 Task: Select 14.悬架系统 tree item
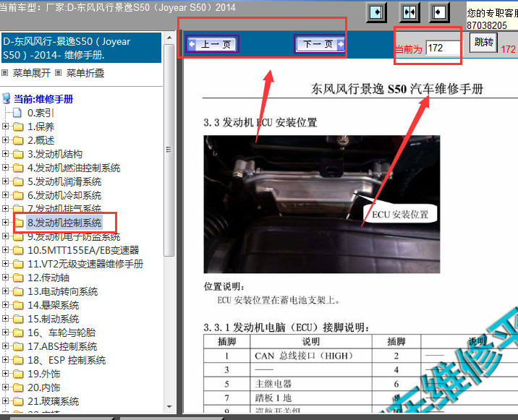(54, 305)
